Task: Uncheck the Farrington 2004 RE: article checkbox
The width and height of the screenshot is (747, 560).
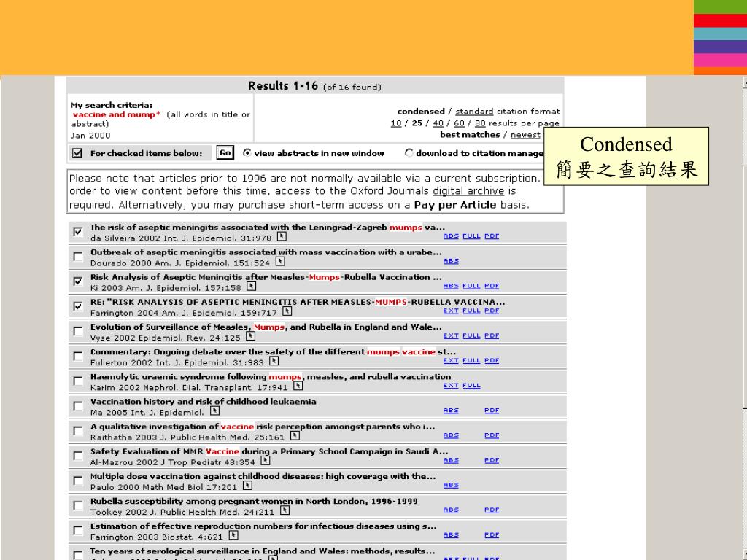Action: click(77, 306)
